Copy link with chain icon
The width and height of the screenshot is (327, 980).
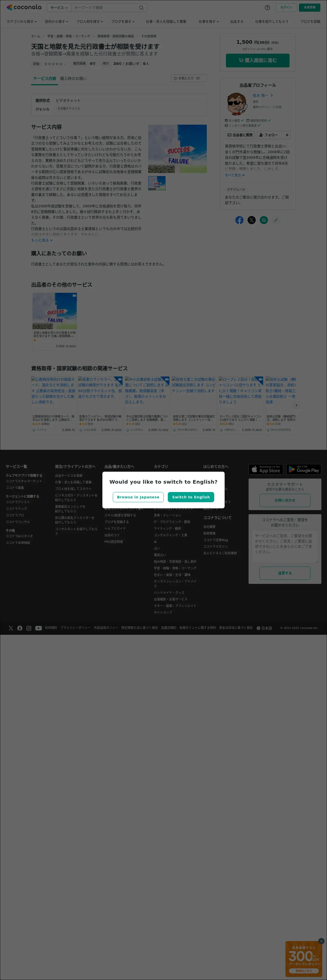tap(276, 220)
